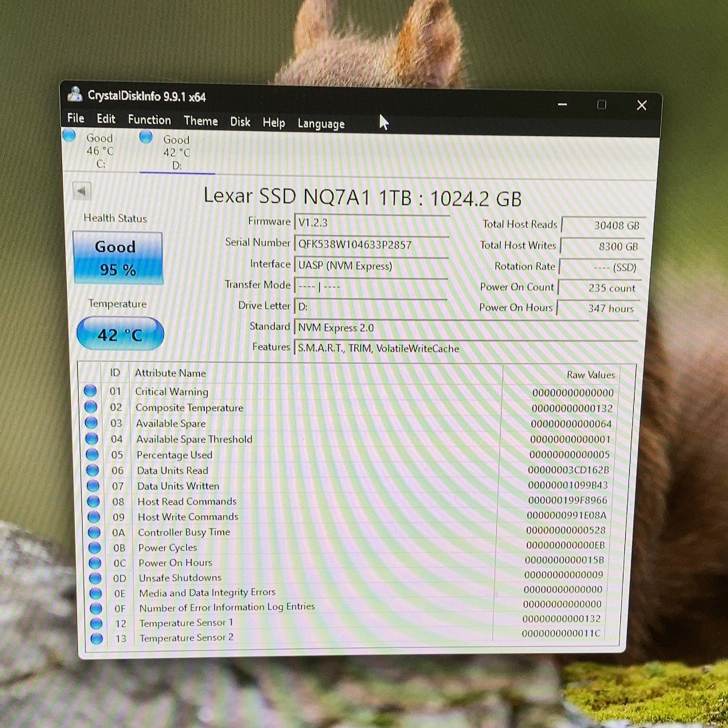Open the Language menu
The height and width of the screenshot is (728, 728).
(x=321, y=124)
